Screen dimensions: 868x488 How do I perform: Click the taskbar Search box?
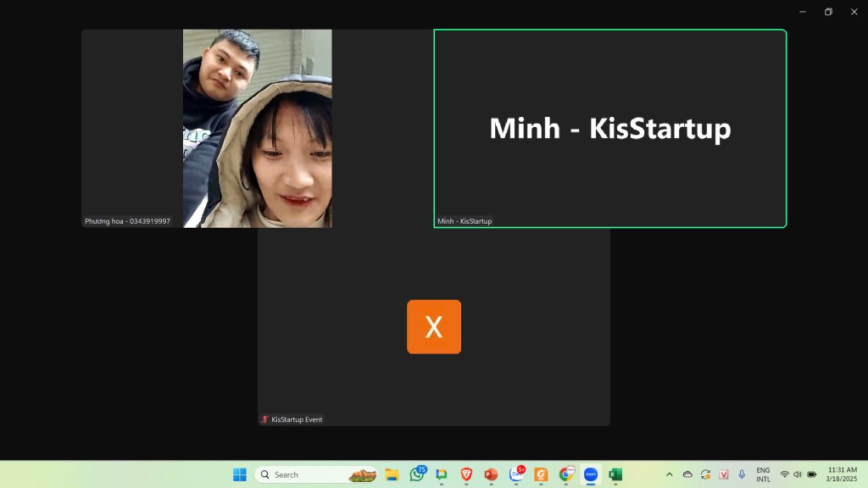tap(305, 474)
